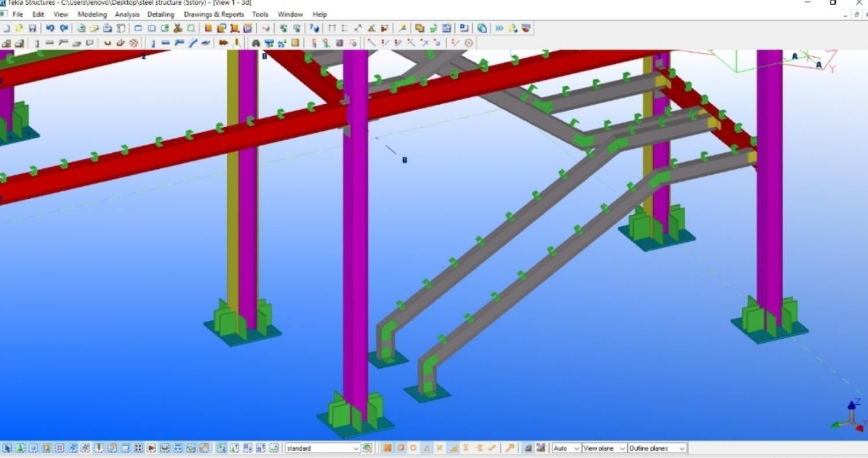
Task: Click the round target icon in second toolbar
Action: click(469, 43)
